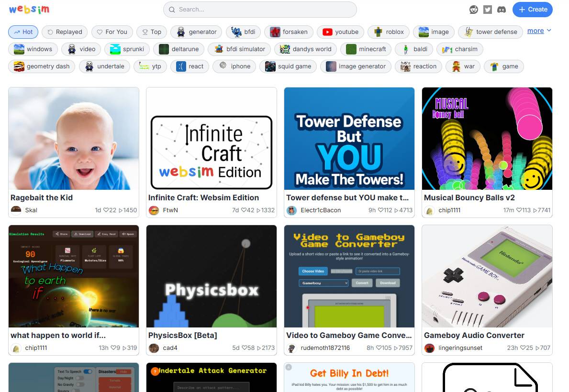Image resolution: width=569 pixels, height=392 pixels.
Task: Filter by react tag
Action: click(190, 66)
